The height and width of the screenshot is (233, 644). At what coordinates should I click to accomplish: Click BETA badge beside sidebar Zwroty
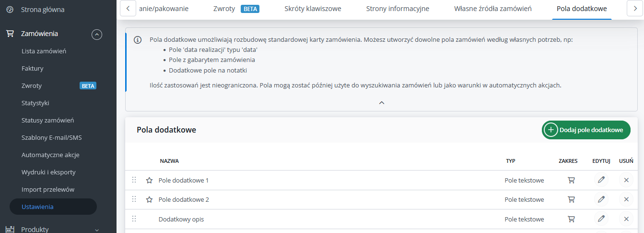click(88, 86)
